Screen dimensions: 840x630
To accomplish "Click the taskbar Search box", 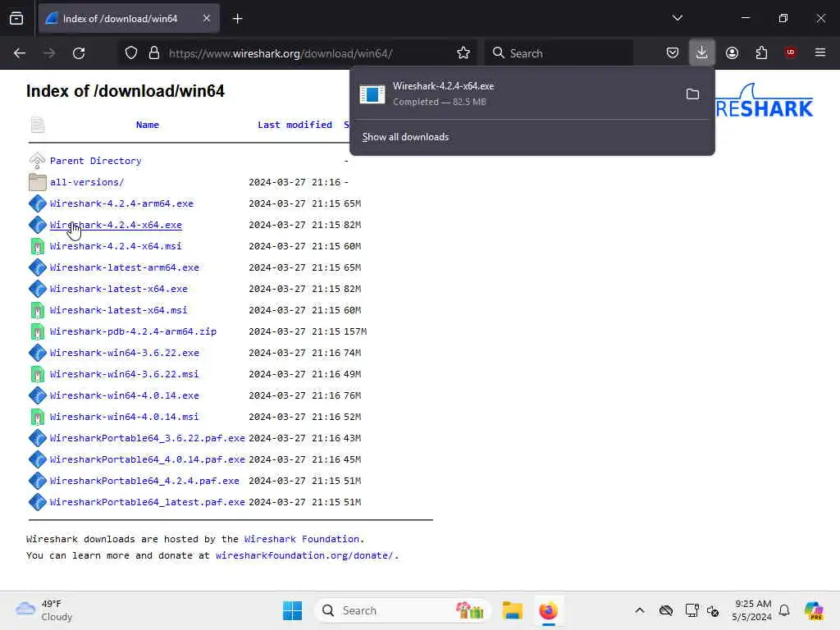I will coord(402,610).
